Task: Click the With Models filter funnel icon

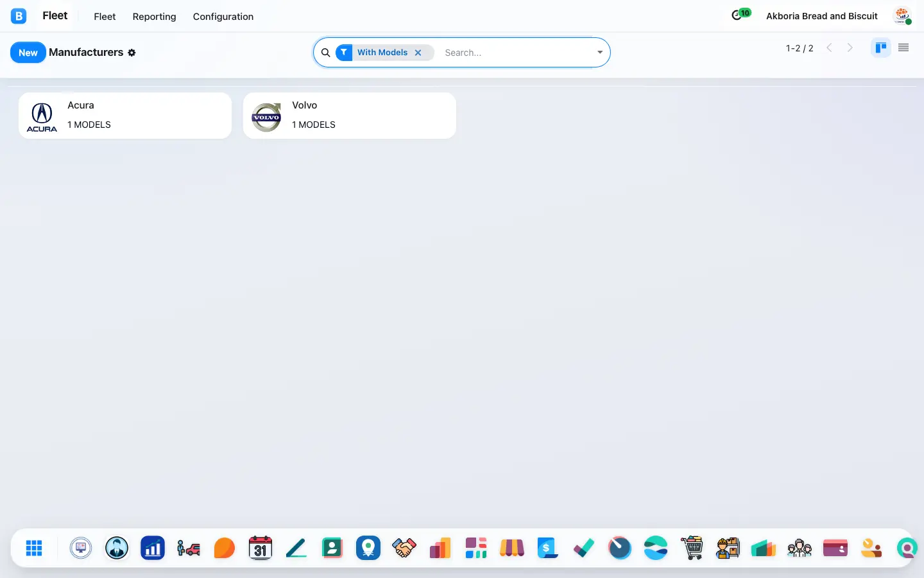Action: coord(344,53)
